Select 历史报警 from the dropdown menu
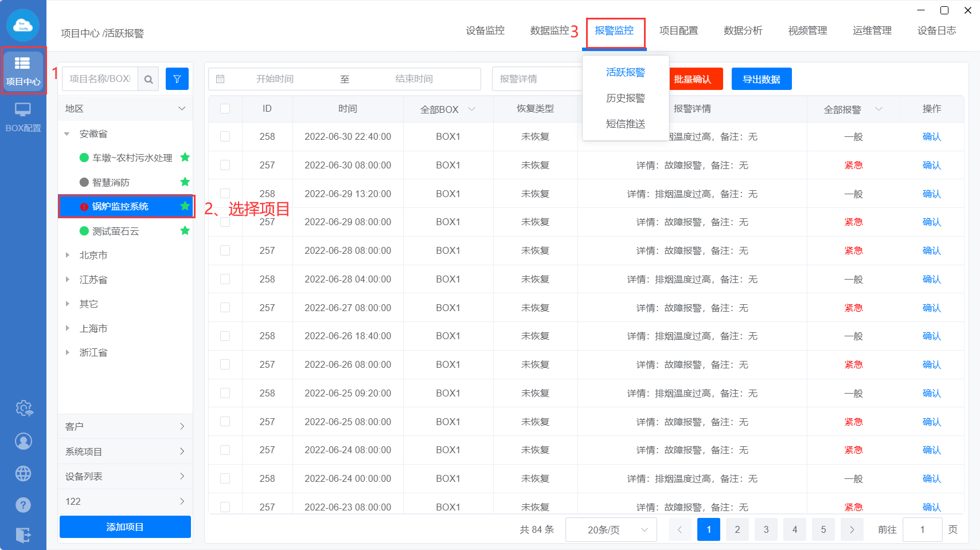Image resolution: width=980 pixels, height=550 pixels. pyautogui.click(x=625, y=98)
